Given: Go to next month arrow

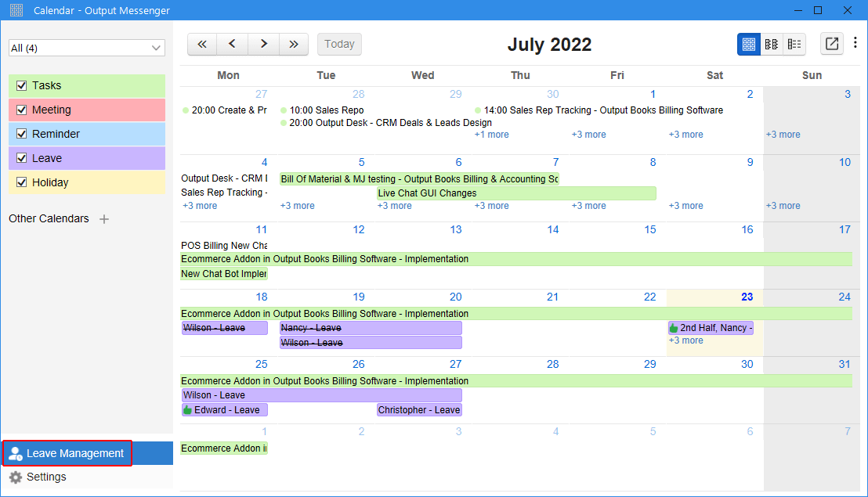Looking at the screenshot, I should tap(263, 45).
